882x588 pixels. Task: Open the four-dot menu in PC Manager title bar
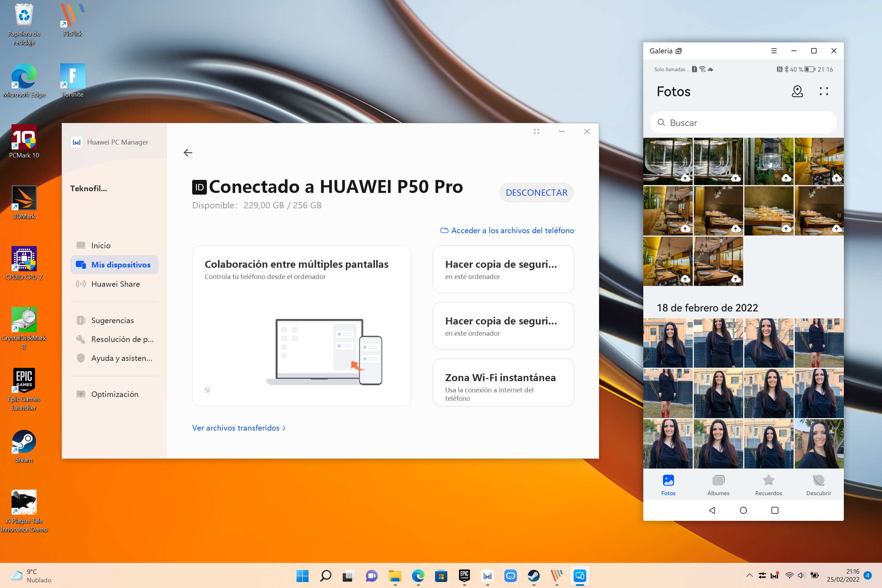pos(536,131)
